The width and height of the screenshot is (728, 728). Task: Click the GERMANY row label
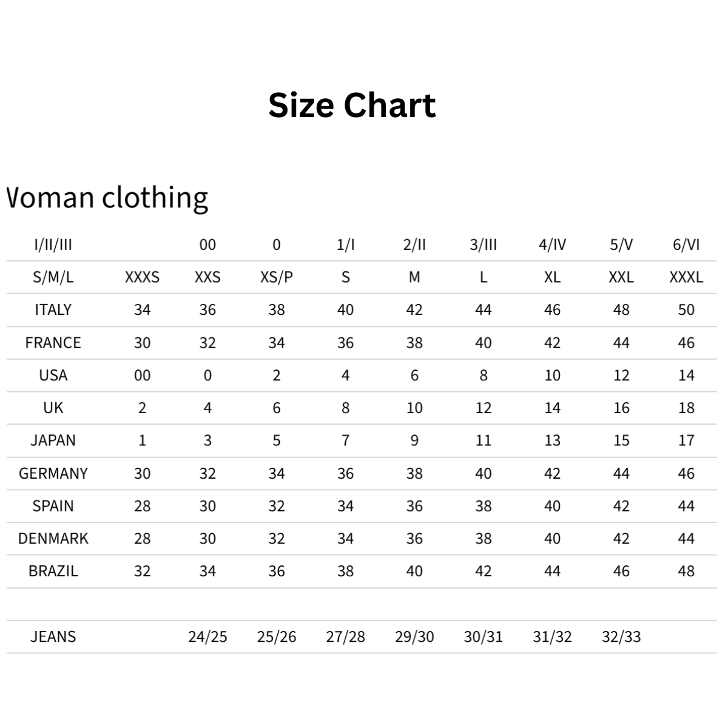click(53, 473)
